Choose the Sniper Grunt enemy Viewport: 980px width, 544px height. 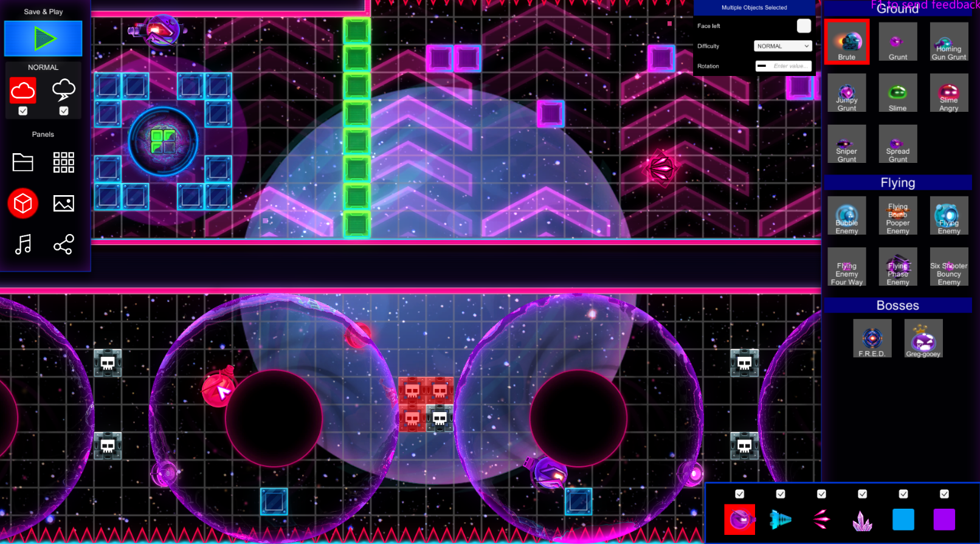(x=846, y=145)
